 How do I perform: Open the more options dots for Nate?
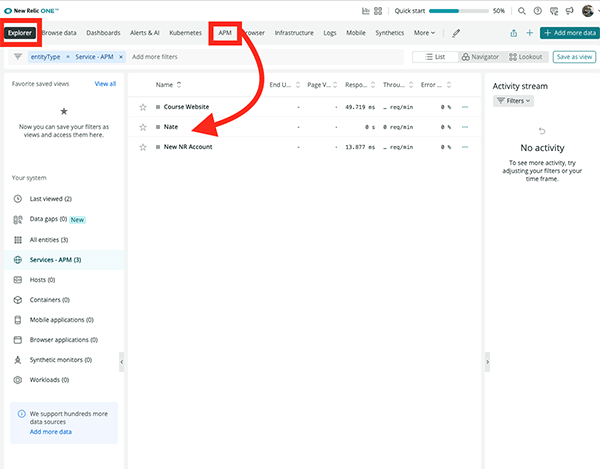point(465,127)
